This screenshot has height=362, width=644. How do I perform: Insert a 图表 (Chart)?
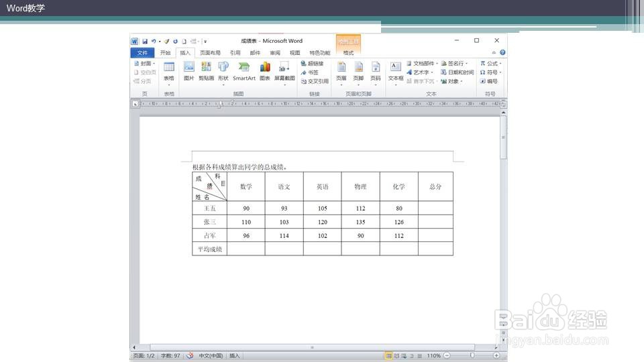[265, 71]
